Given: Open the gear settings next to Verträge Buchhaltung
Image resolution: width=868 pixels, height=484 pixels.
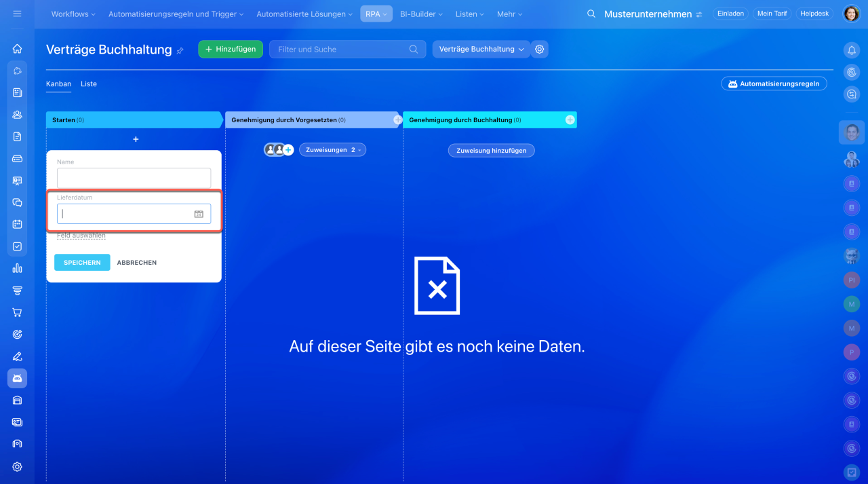Looking at the screenshot, I should point(539,49).
